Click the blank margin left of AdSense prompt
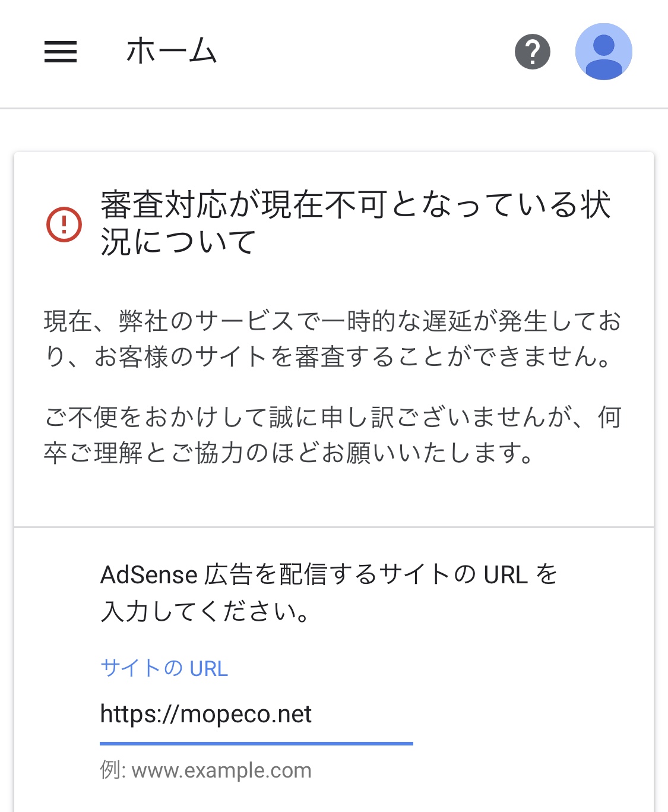This screenshot has height=812, width=668. [57, 593]
